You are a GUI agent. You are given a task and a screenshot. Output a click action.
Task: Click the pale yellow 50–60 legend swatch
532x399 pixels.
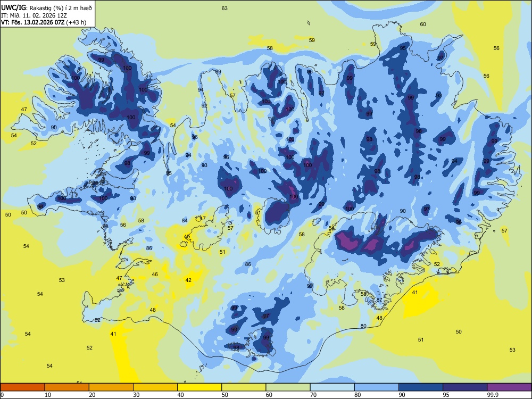pos(244,387)
